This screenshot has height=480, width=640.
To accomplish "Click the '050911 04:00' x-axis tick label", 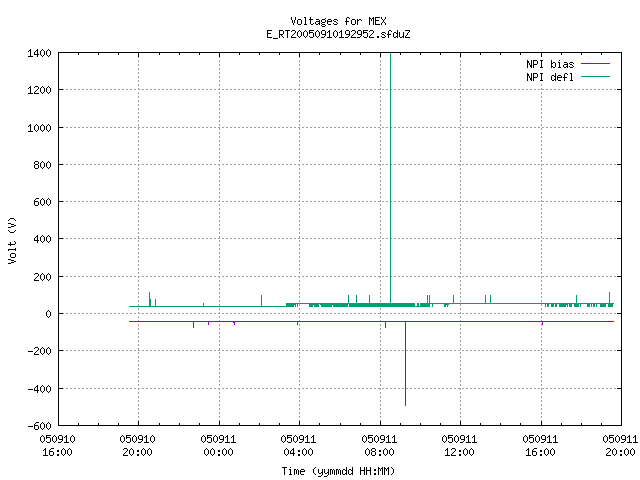I will (298, 445).
